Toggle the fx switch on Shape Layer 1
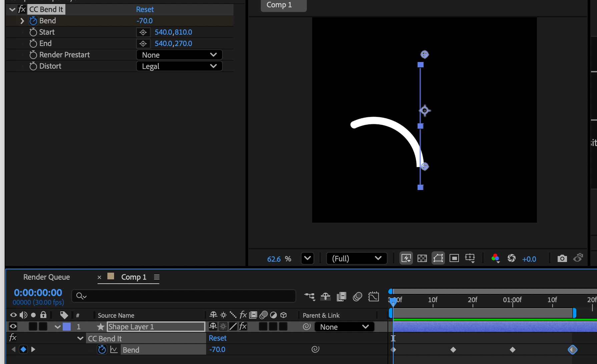The height and width of the screenshot is (364, 597). click(243, 327)
